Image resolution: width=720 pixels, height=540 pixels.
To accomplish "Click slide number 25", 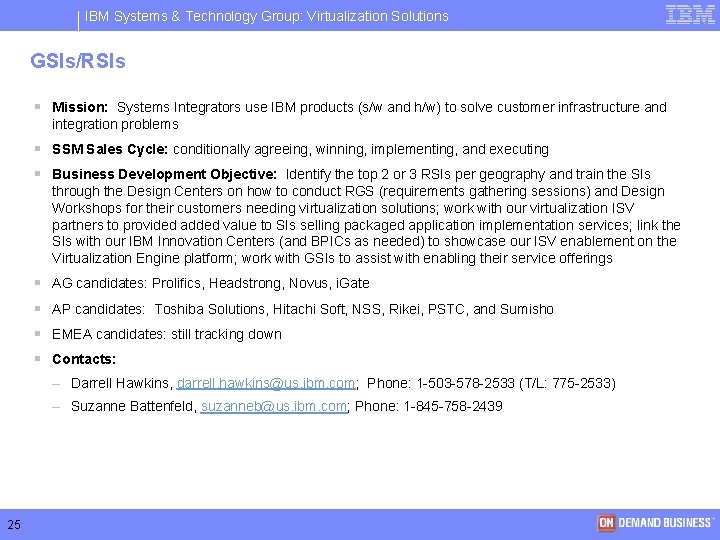I will [x=14, y=524].
